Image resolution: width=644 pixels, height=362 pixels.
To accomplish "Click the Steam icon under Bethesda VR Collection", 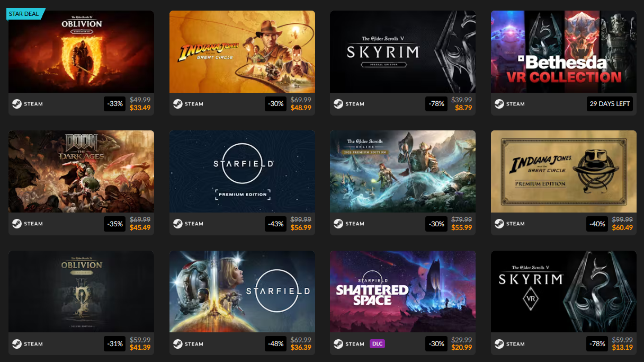I will pyautogui.click(x=499, y=104).
